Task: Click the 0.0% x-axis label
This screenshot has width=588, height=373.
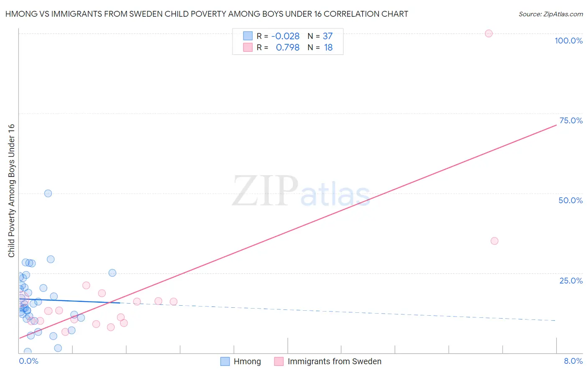Action: coord(28,361)
